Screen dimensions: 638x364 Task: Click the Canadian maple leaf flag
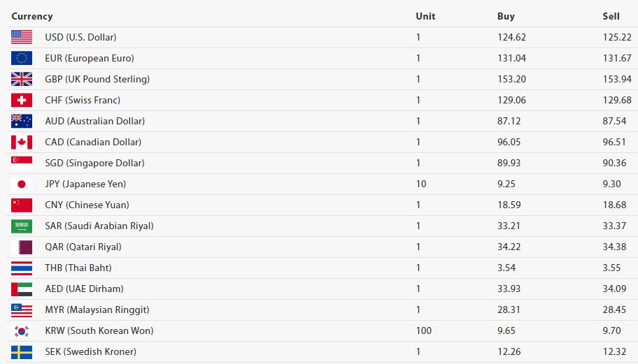pyautogui.click(x=22, y=143)
